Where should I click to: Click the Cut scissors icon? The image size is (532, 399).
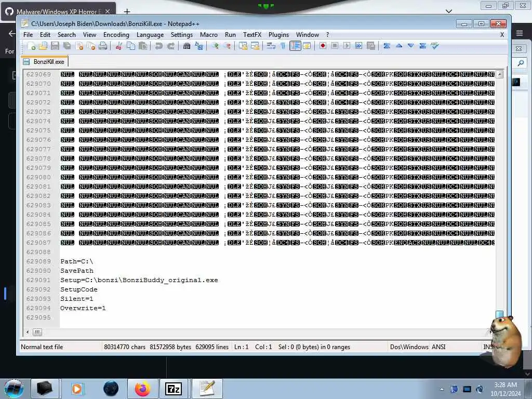pyautogui.click(x=118, y=46)
